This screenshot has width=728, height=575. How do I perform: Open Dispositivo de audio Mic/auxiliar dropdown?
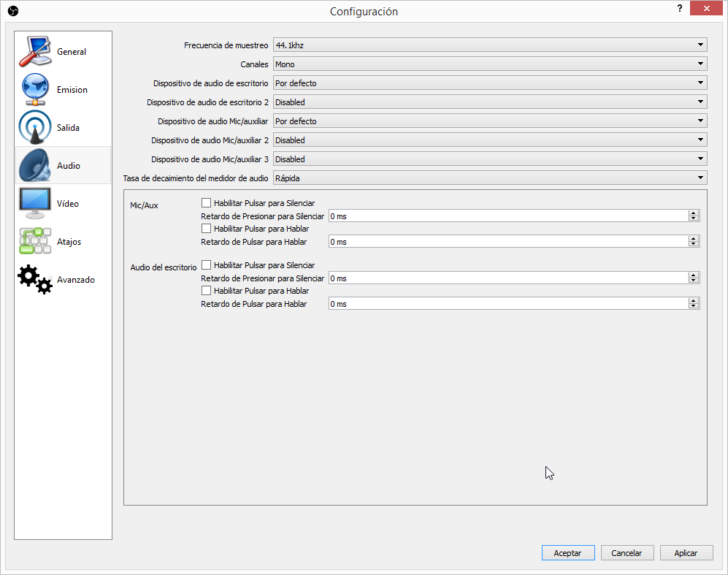tap(490, 121)
